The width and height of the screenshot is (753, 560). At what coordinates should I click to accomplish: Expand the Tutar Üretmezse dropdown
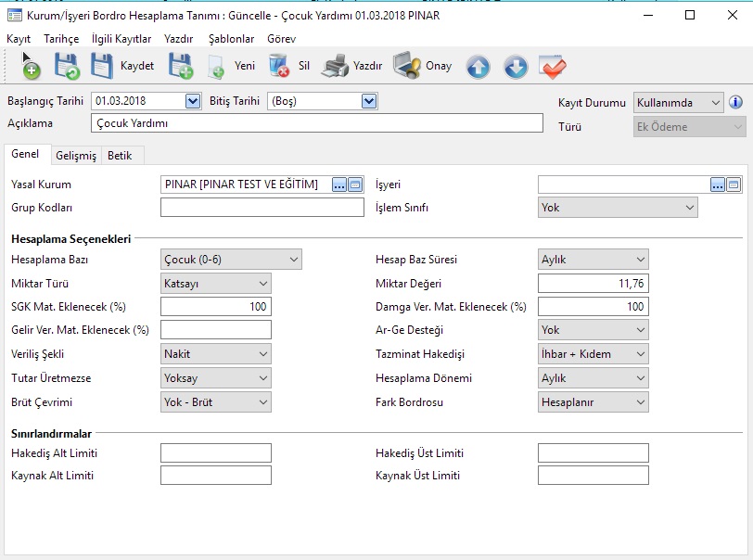(216, 378)
